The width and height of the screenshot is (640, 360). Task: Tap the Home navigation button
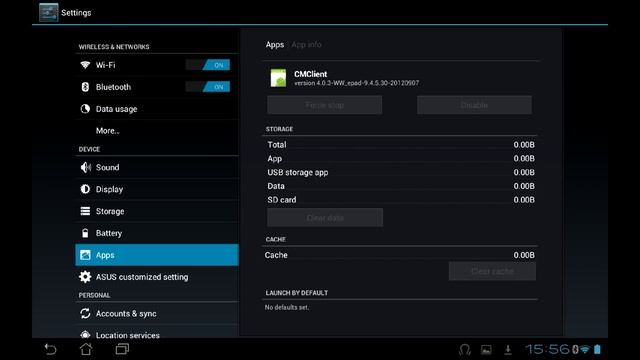pyautogui.click(x=86, y=349)
